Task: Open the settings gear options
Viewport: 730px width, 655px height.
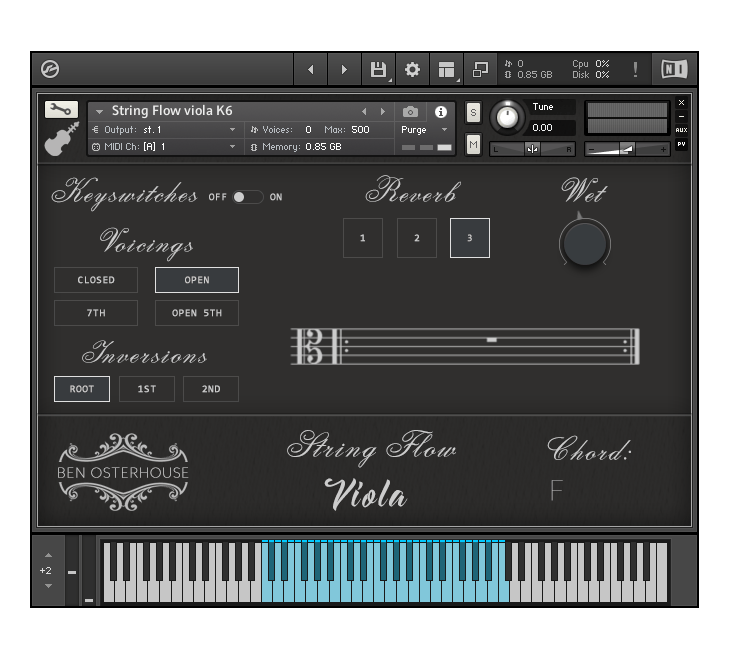Action: 412,70
